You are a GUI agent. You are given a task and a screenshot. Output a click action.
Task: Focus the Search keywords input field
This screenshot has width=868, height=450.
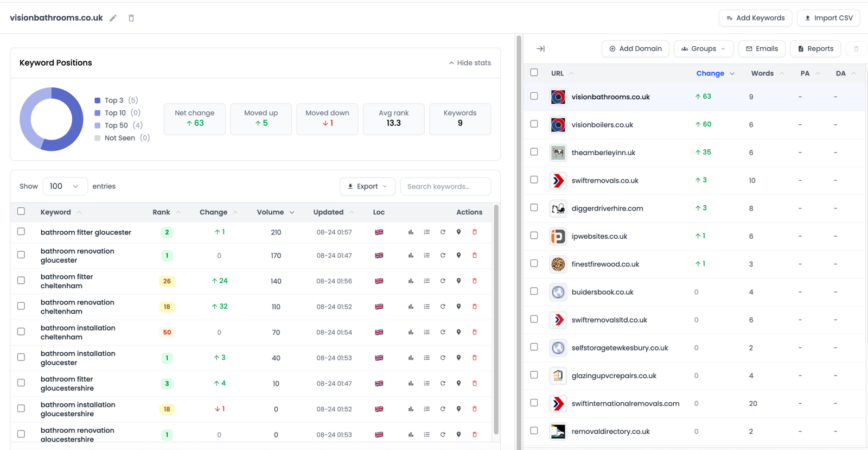pyautogui.click(x=445, y=186)
